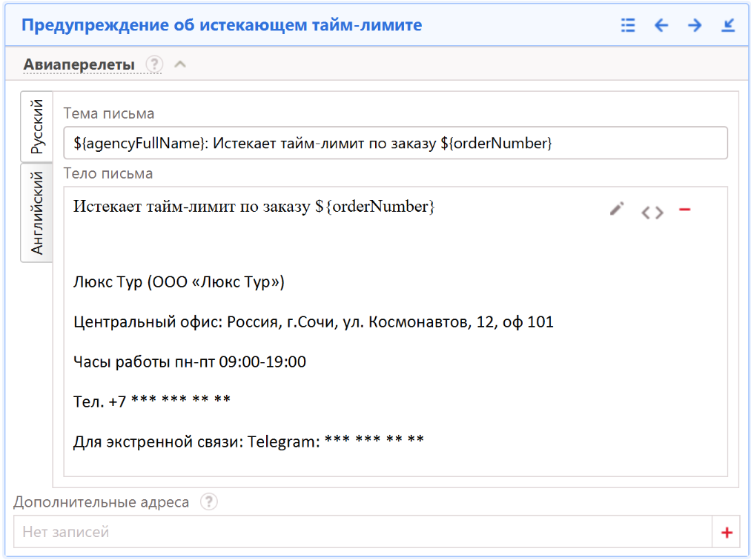The image size is (751, 560).
Task: Click the Нет записей addresses field
Action: tap(362, 532)
